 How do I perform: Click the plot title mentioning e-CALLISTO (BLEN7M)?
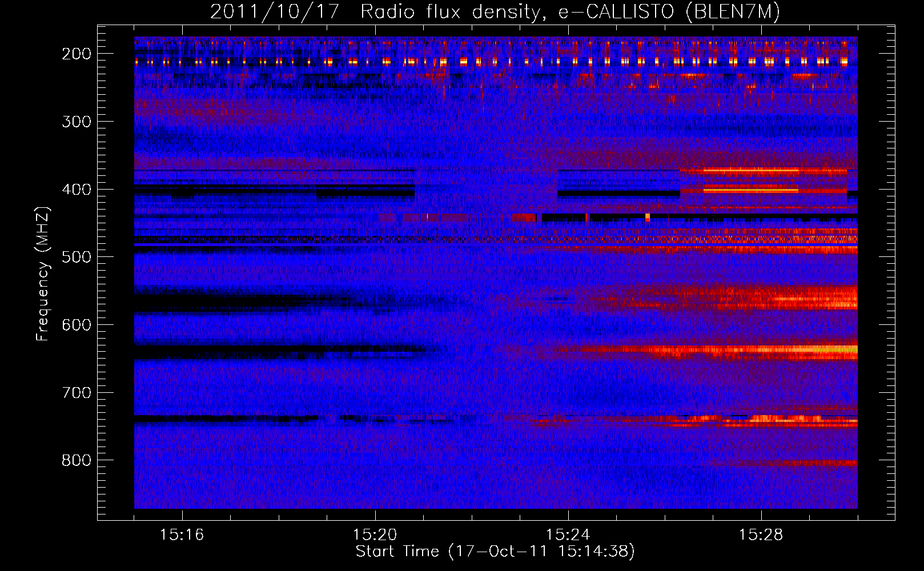[495, 12]
